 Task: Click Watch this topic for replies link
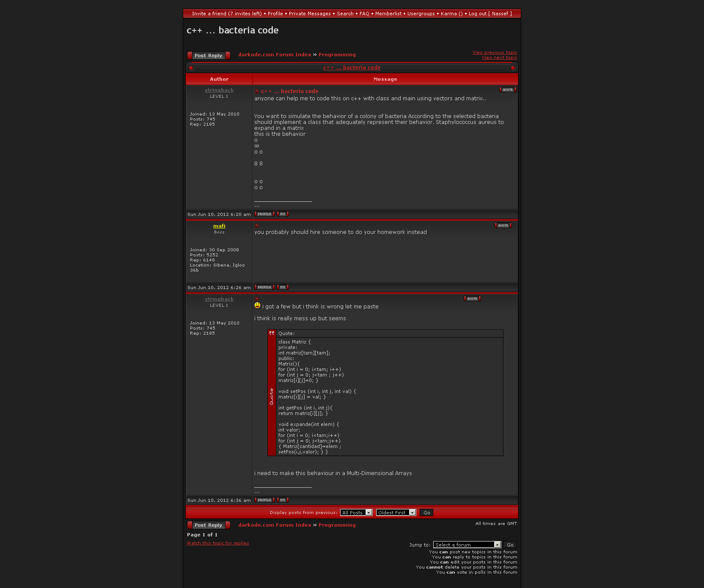[218, 543]
